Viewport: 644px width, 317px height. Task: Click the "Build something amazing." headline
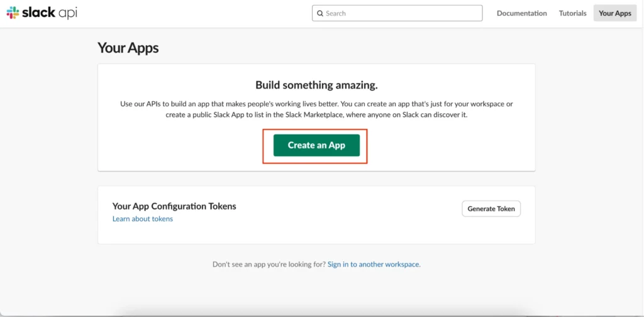coord(316,85)
